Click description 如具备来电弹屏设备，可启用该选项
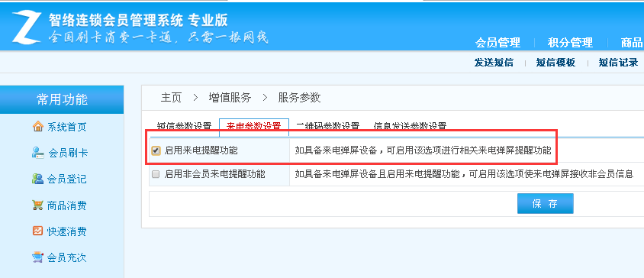Image resolution: width=644 pixels, height=278 pixels. [423, 150]
